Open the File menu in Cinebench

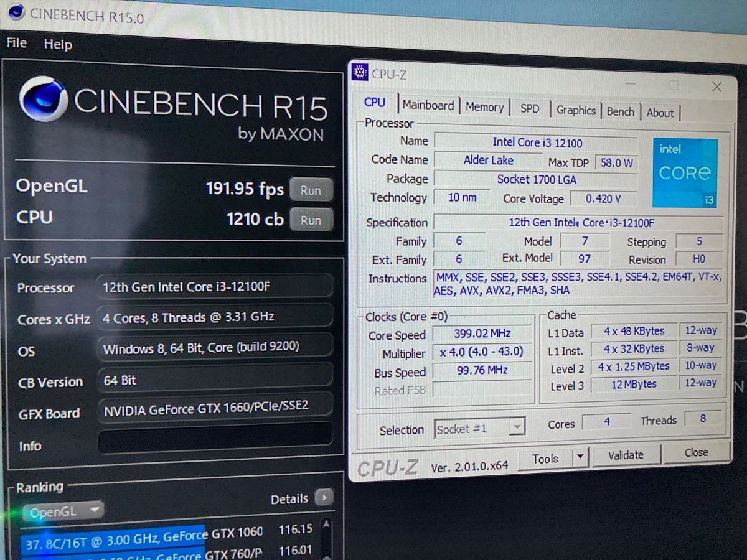click(x=17, y=43)
